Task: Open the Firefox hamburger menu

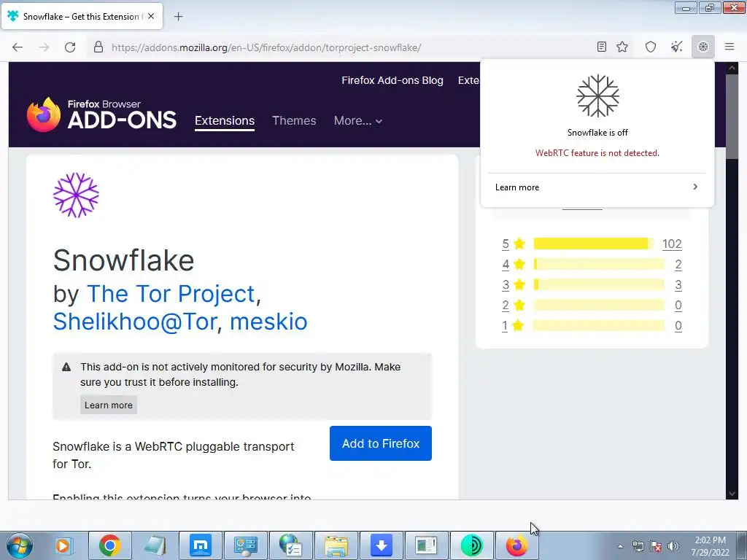Action: tap(729, 47)
